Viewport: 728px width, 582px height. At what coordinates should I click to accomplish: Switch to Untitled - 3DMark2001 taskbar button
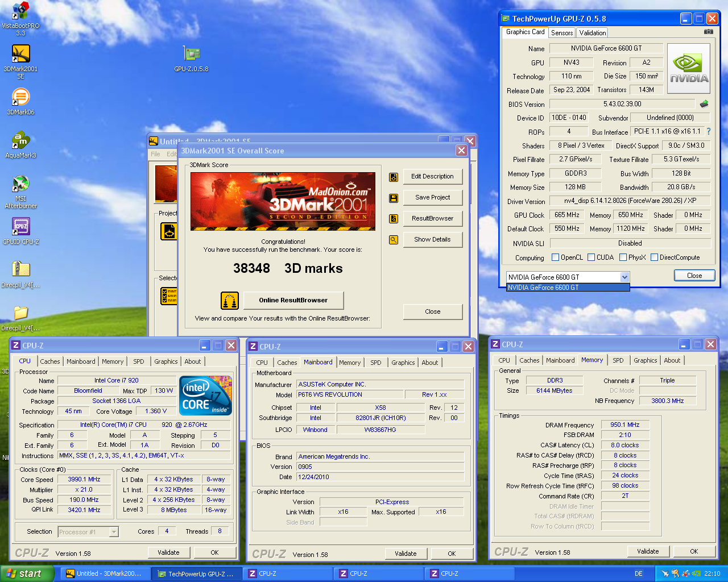(105, 574)
